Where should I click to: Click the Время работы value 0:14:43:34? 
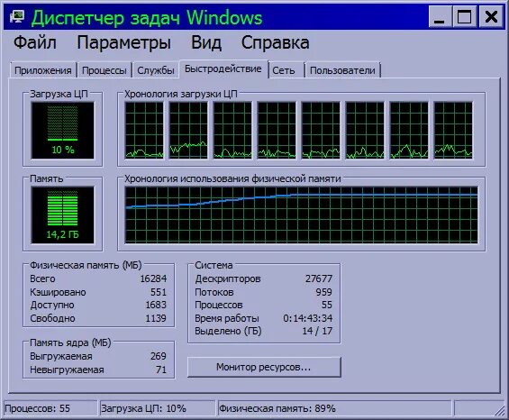308,318
